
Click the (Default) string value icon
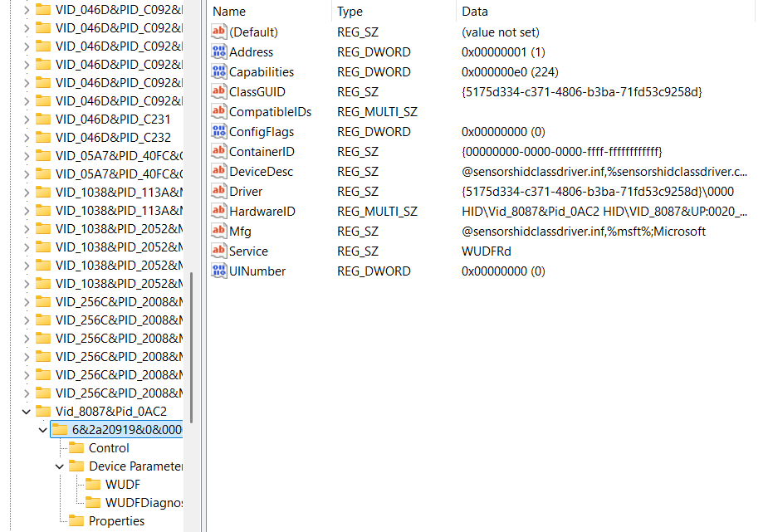tap(219, 32)
